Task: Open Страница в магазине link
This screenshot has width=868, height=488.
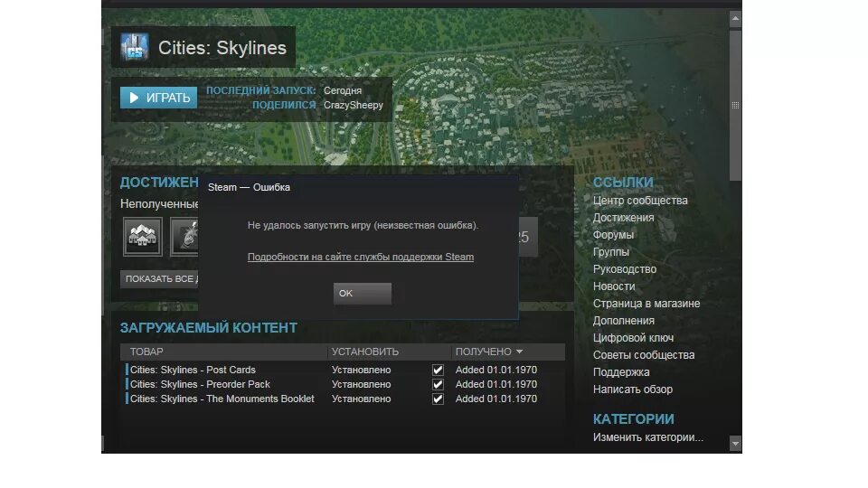Action: click(646, 304)
